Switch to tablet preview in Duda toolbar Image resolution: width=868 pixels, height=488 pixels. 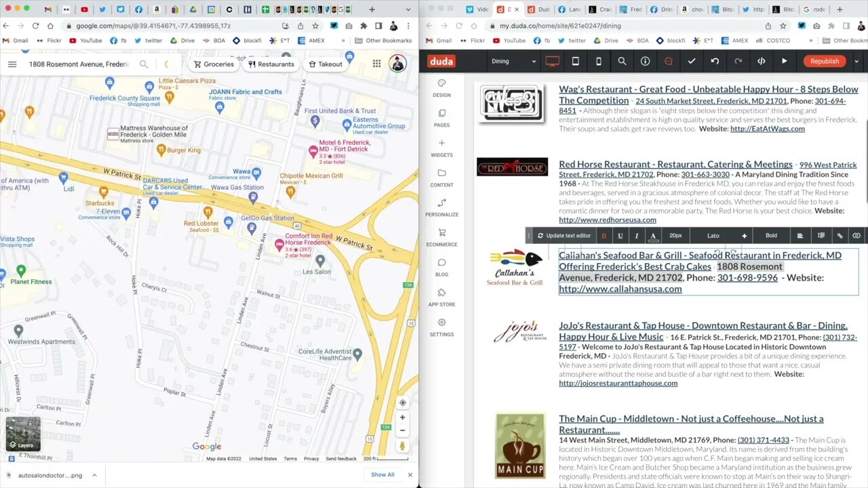pos(575,61)
